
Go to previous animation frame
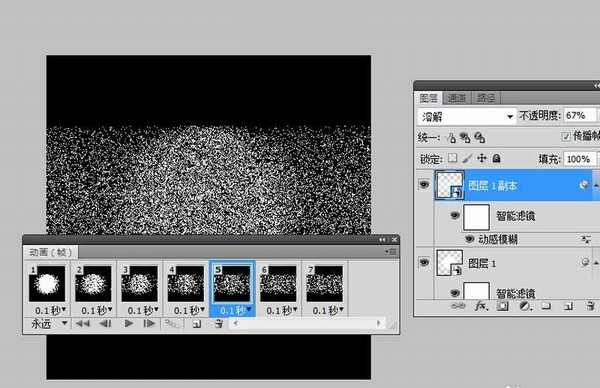[x=105, y=324]
